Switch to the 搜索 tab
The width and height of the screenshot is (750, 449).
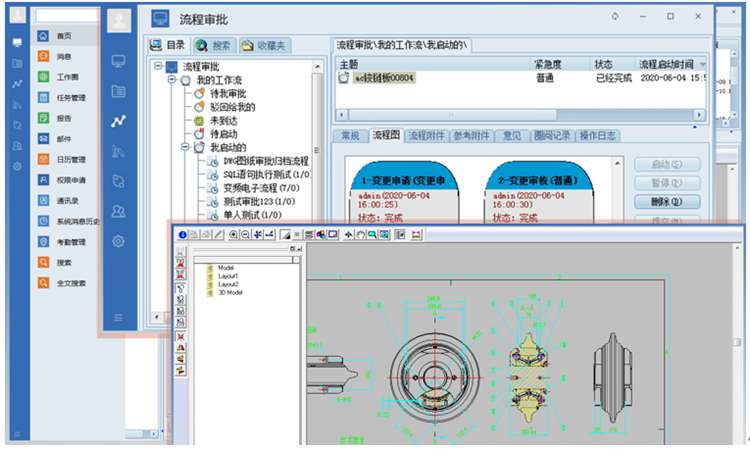click(214, 46)
